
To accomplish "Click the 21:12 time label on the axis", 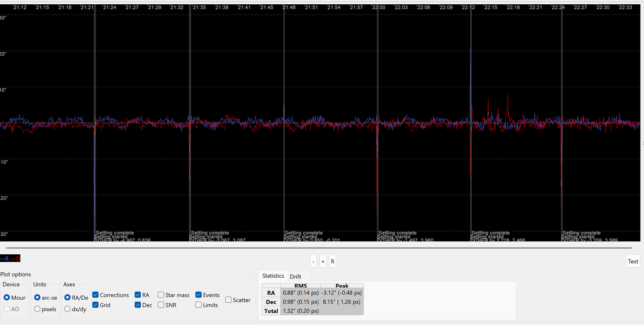I will [x=20, y=7].
